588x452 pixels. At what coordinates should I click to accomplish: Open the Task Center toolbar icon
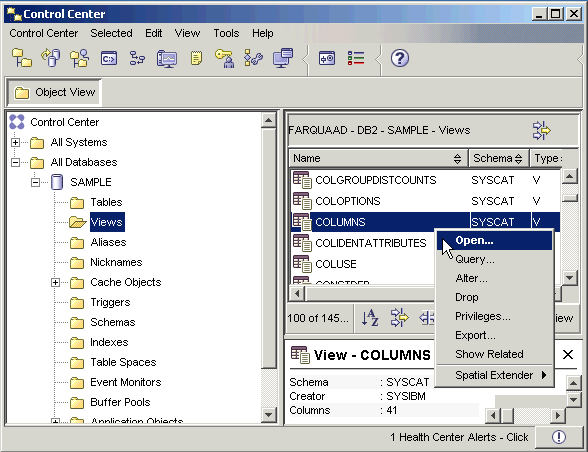click(137, 58)
